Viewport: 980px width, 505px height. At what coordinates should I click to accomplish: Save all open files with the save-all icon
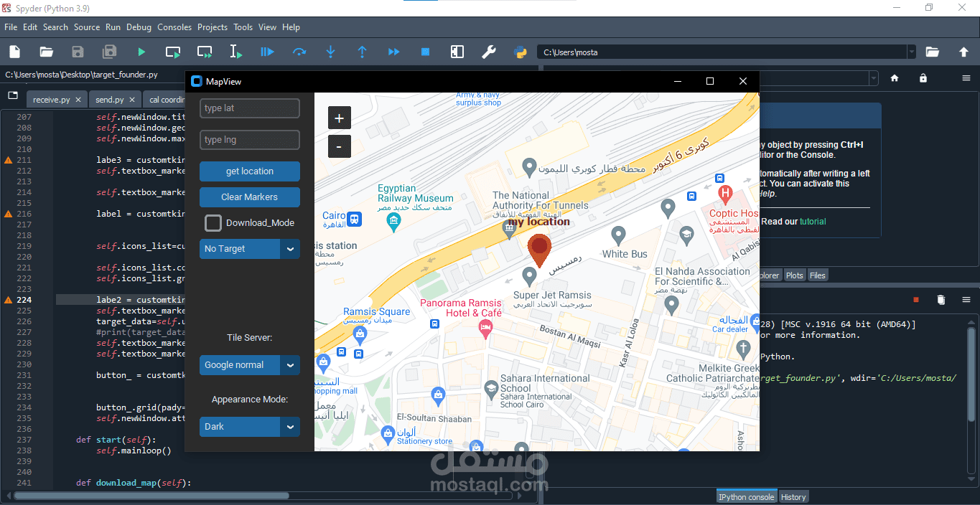109,52
